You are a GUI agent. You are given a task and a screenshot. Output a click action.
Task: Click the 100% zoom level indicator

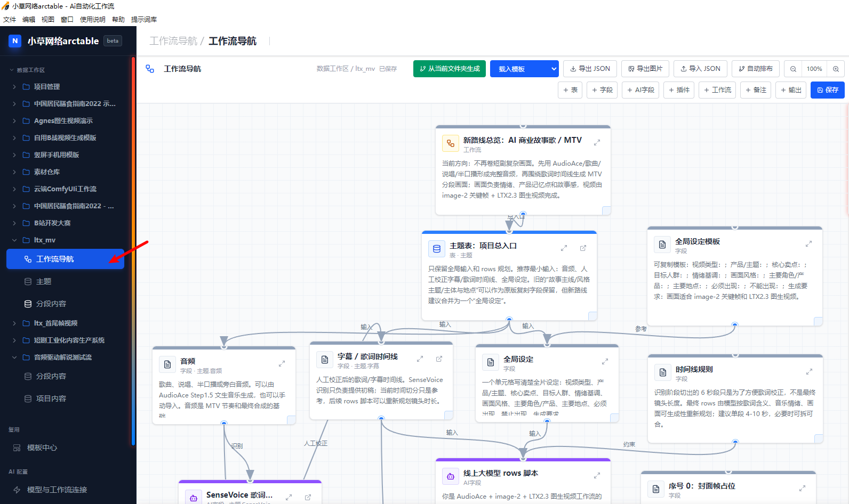point(814,69)
